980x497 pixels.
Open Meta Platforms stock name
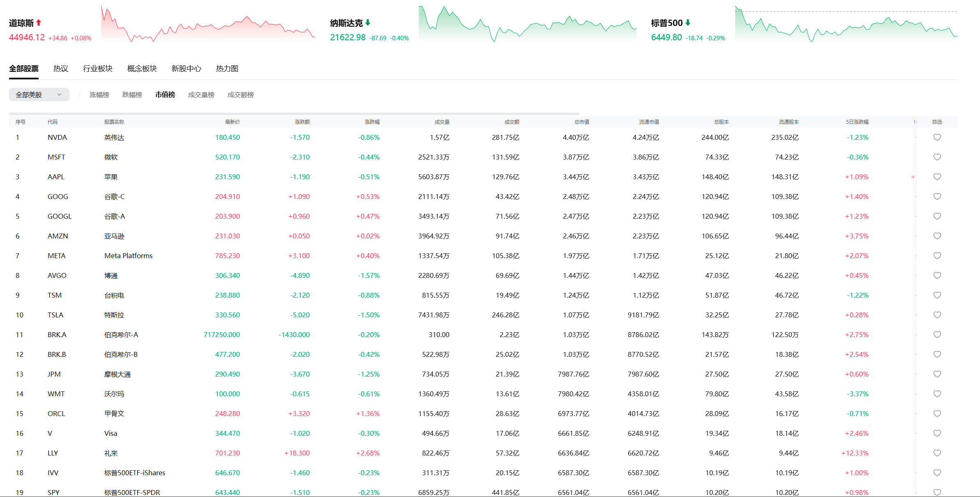click(x=128, y=256)
